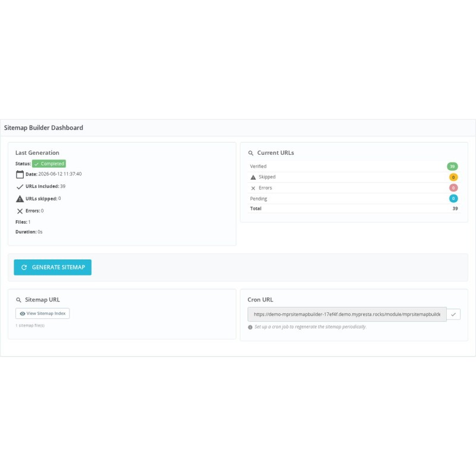Click the Files: 1 line
The height and width of the screenshot is (476, 476).
coord(23,222)
